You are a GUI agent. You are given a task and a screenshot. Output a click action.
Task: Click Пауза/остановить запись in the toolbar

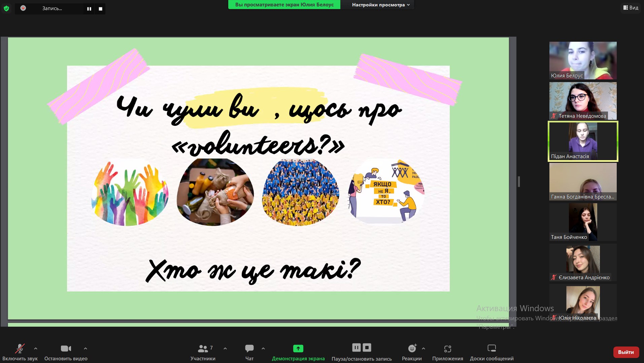tap(362, 352)
